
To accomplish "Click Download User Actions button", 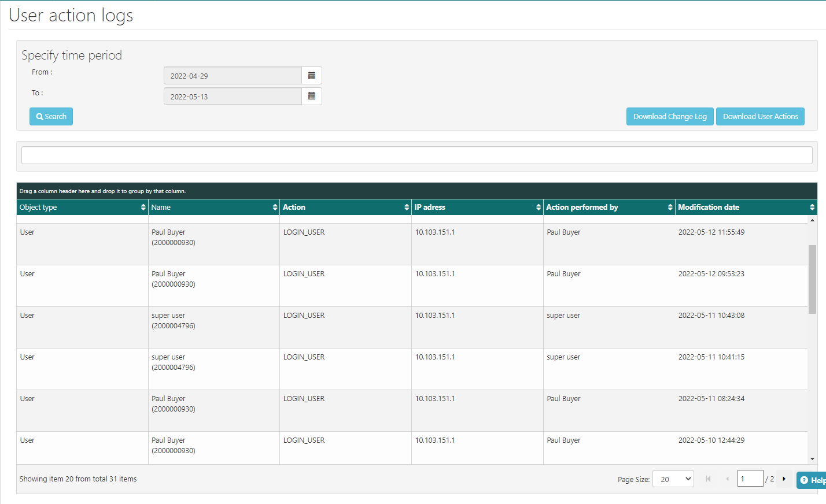I will tap(760, 117).
